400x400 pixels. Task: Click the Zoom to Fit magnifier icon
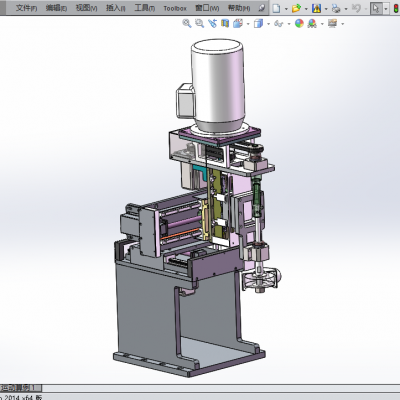tap(187, 23)
